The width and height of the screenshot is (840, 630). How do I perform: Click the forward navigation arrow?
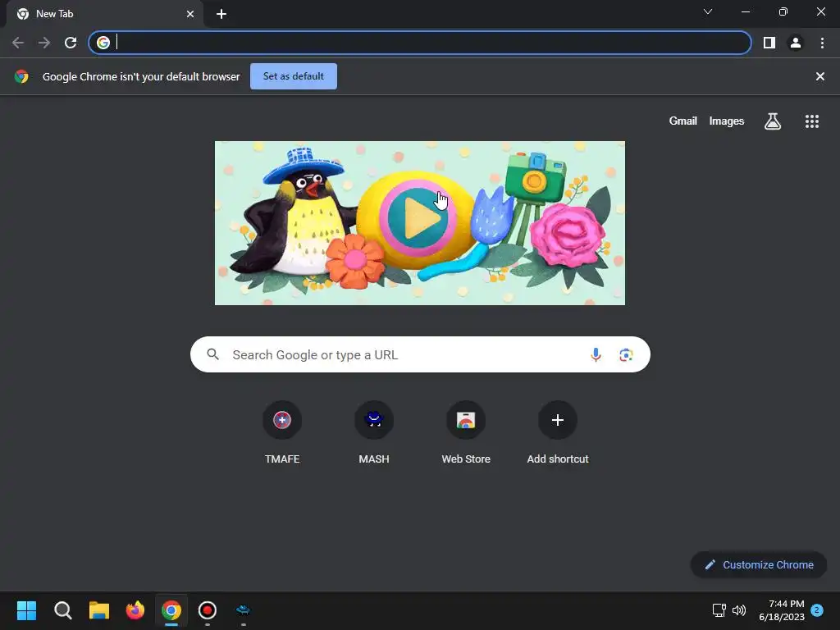(44, 43)
